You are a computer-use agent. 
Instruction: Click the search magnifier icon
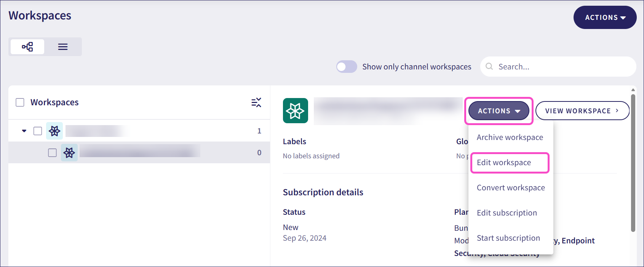coord(489,67)
